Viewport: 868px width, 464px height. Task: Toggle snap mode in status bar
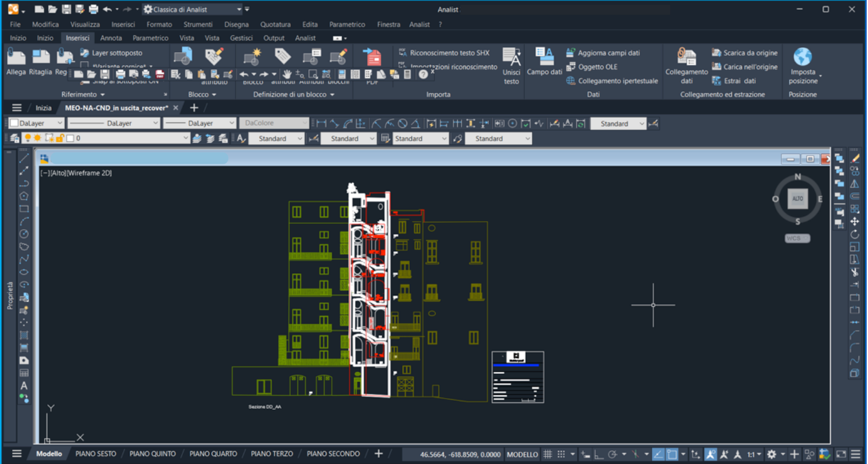(561, 454)
